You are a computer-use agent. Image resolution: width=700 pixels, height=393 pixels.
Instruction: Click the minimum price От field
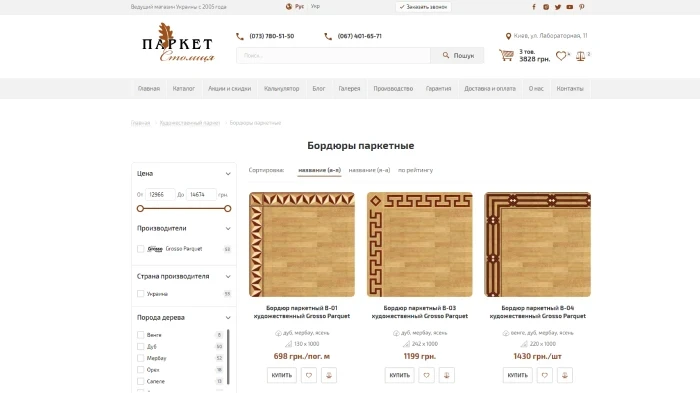[x=160, y=195]
